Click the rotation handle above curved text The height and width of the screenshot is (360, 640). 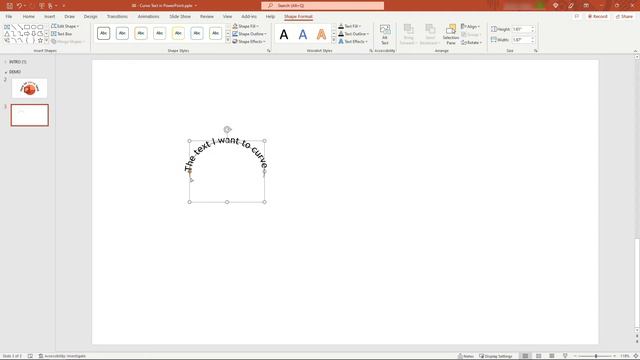click(x=227, y=130)
